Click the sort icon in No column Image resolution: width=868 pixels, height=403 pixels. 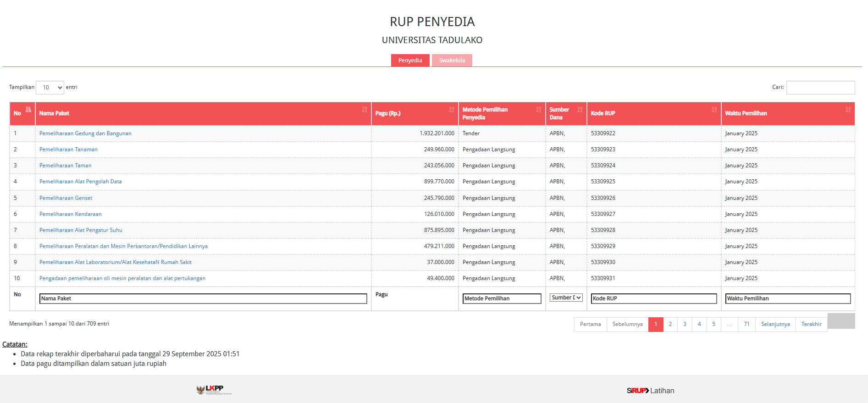(28, 110)
